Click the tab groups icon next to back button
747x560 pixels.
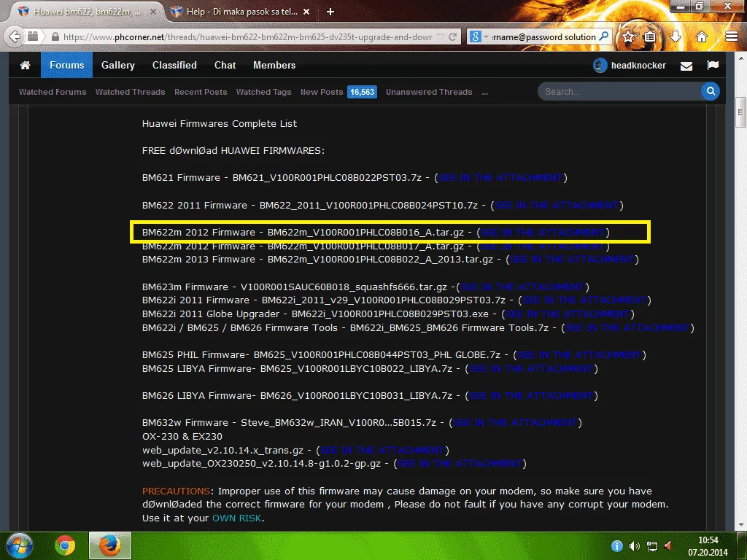[33, 36]
